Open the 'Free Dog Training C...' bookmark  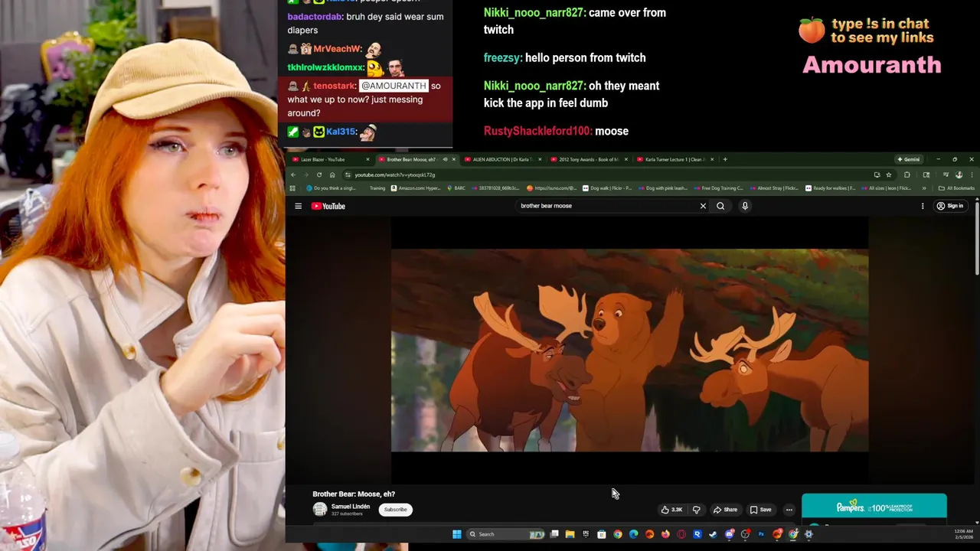pyautogui.click(x=718, y=188)
